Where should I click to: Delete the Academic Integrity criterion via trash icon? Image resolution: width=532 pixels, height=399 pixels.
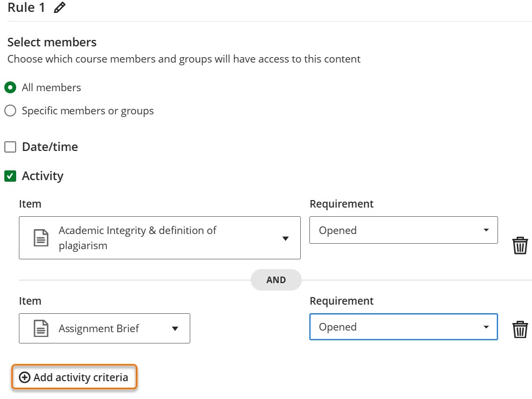[x=520, y=245]
